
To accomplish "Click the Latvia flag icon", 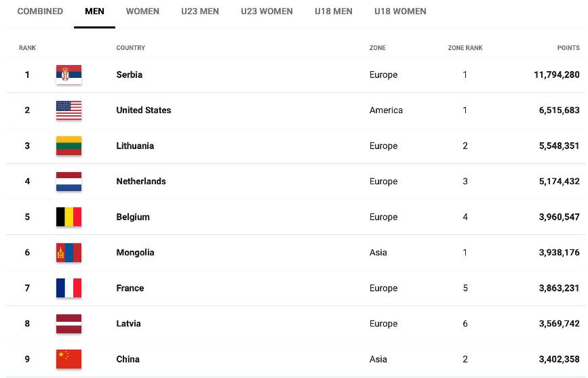I will 68,324.
